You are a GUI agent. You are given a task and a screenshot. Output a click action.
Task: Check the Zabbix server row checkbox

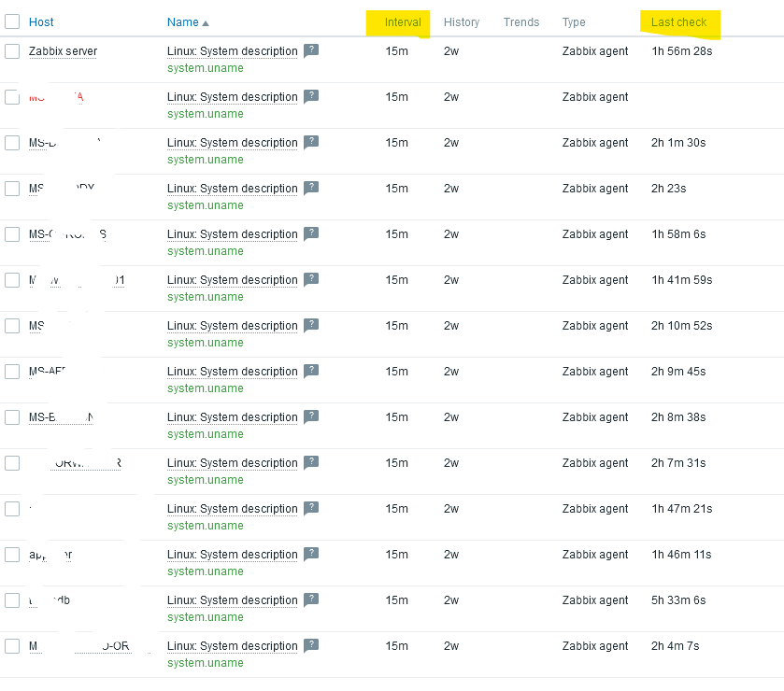12,51
